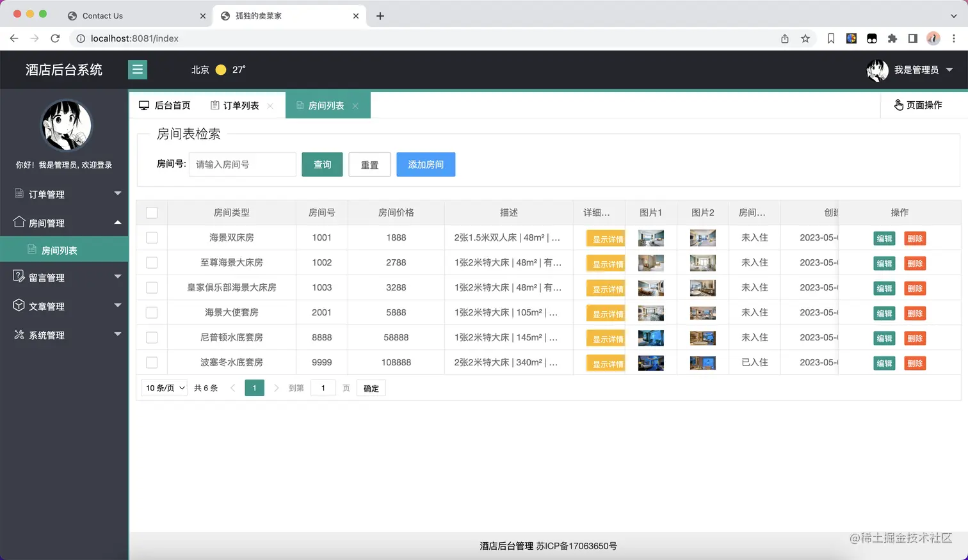Image resolution: width=968 pixels, height=560 pixels.
Task: Check the box for room 1001
Action: 152,237
